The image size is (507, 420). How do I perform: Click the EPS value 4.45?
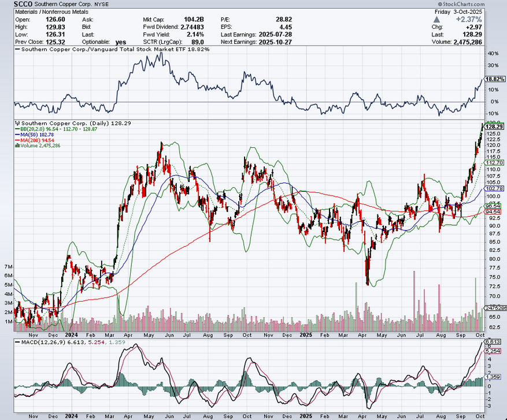(286, 27)
